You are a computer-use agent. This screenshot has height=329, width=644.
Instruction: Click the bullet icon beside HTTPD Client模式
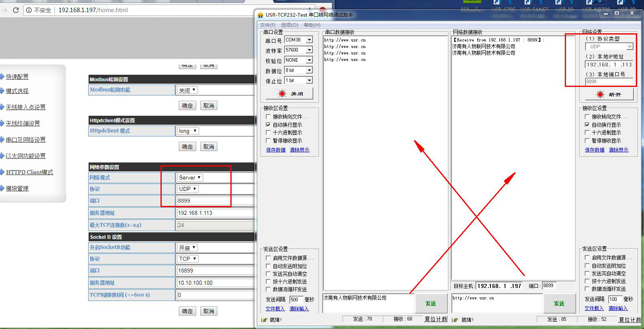point(2,172)
